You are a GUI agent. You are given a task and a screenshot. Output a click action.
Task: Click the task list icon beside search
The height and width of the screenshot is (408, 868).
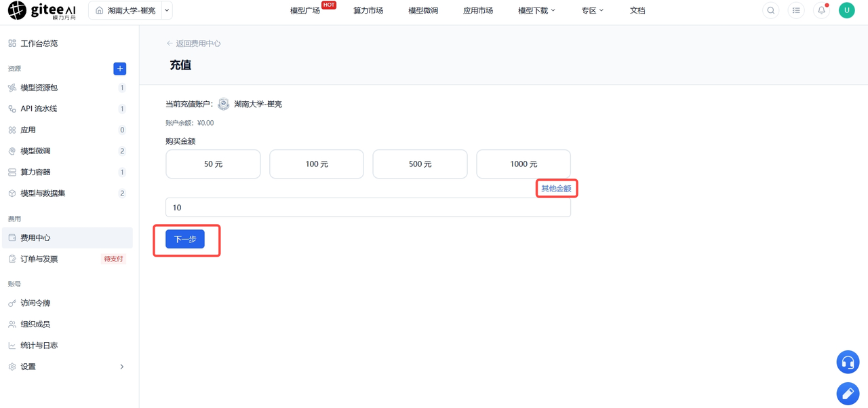pyautogui.click(x=796, y=11)
